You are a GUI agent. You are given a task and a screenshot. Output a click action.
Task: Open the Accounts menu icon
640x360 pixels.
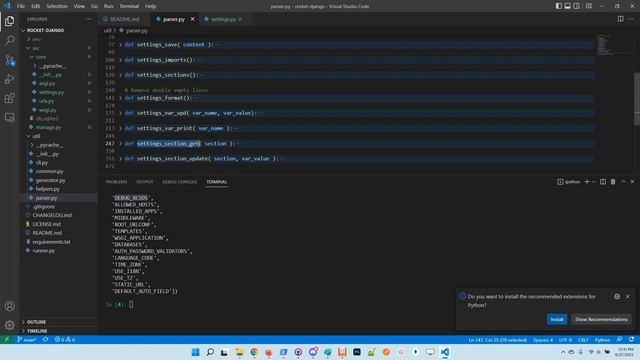point(9,306)
